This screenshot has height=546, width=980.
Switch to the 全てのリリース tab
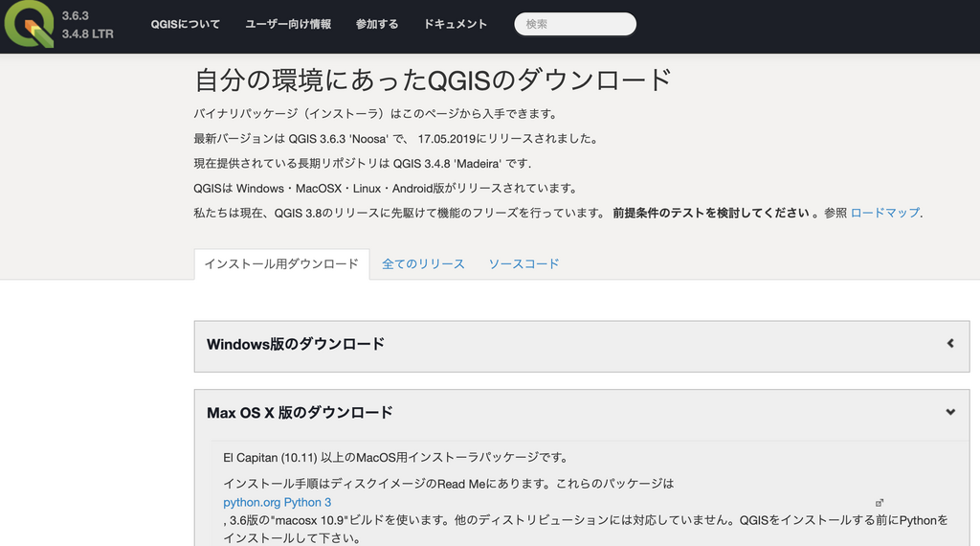click(x=423, y=264)
